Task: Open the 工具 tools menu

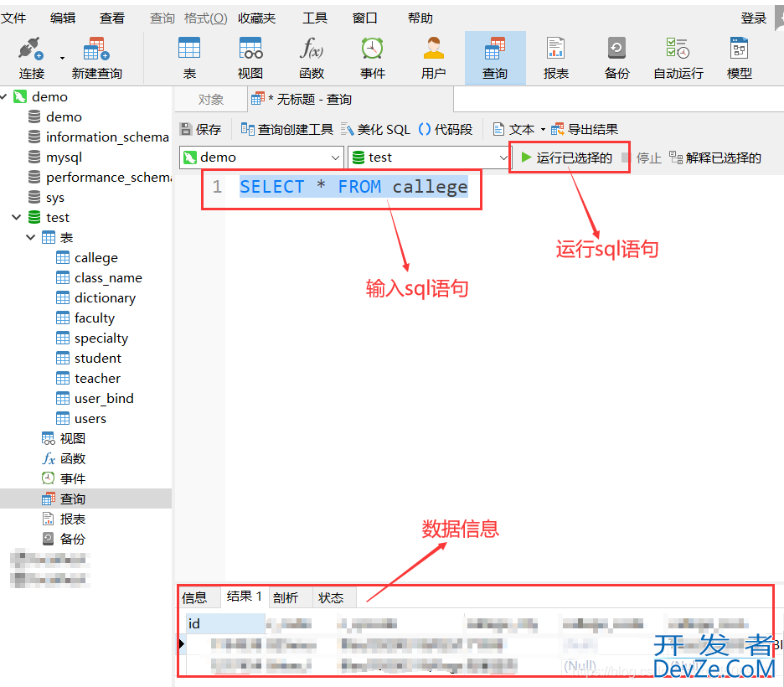Action: click(315, 18)
